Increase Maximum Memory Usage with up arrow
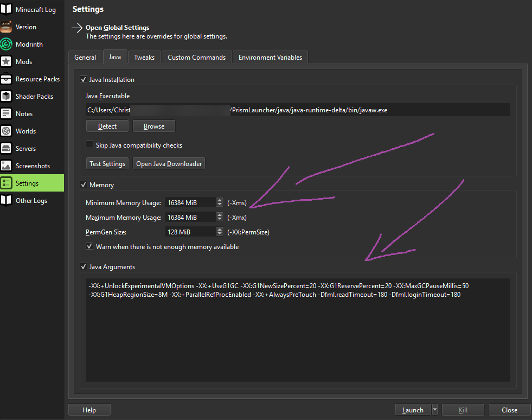 click(x=220, y=215)
